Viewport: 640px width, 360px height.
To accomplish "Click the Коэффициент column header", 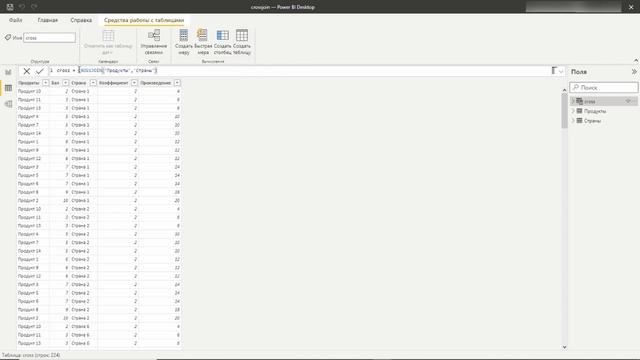I will 113,83.
